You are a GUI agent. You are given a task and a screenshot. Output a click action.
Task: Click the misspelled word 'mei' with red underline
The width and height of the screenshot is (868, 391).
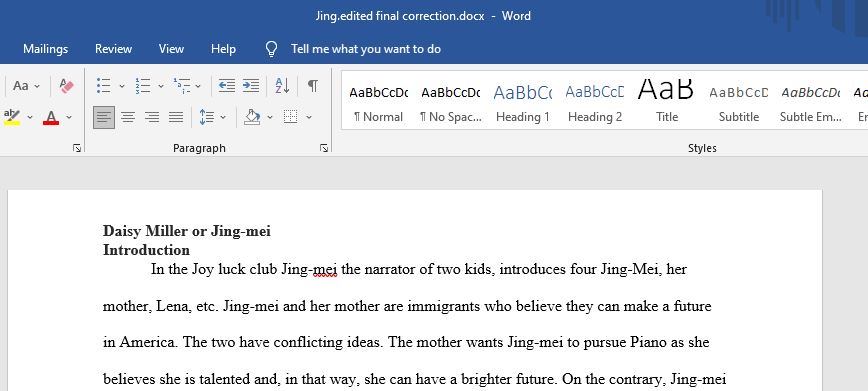(325, 270)
